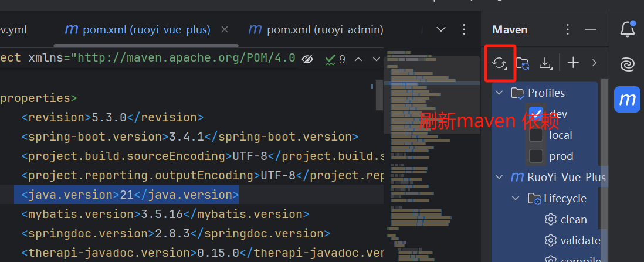
Task: Click the editor code minimap
Action: pyautogui.click(x=431, y=155)
